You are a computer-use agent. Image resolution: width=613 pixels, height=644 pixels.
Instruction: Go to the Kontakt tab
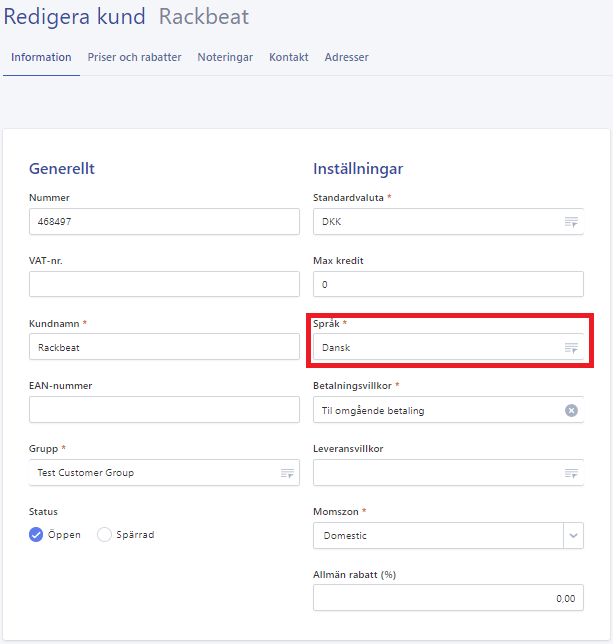[x=288, y=57]
